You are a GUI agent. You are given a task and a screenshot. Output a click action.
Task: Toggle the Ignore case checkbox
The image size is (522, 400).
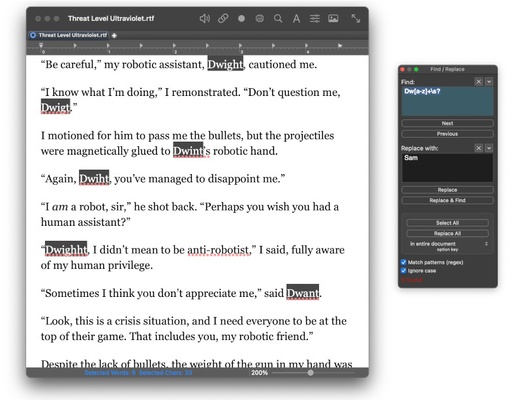click(x=403, y=271)
